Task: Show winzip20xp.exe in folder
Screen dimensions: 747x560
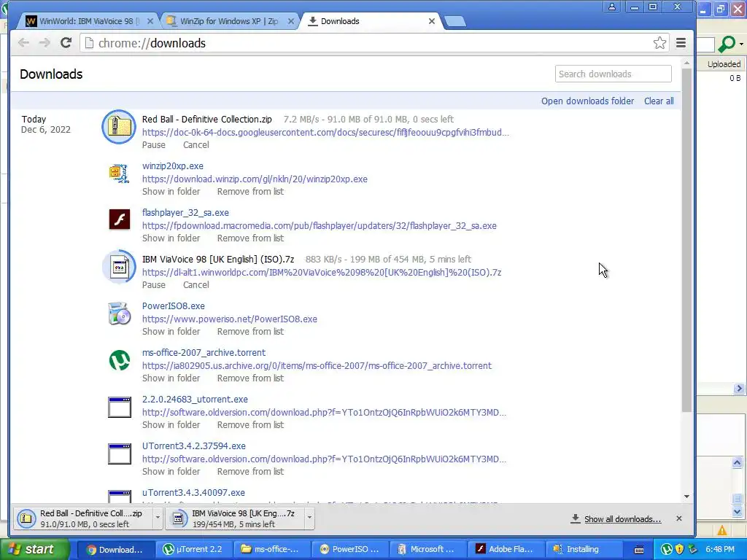Action: click(x=171, y=192)
